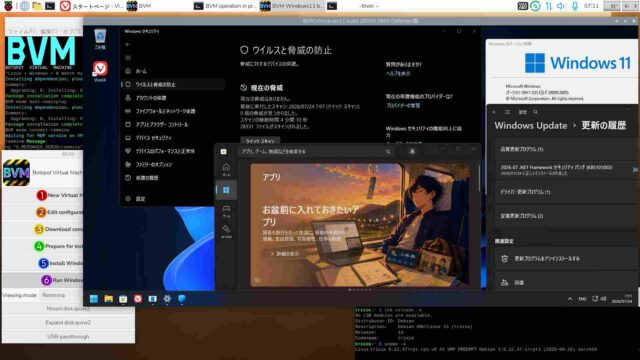This screenshot has width=640, height=360.
Task: Click the プロバイダーの管理 link
Action: [403, 105]
